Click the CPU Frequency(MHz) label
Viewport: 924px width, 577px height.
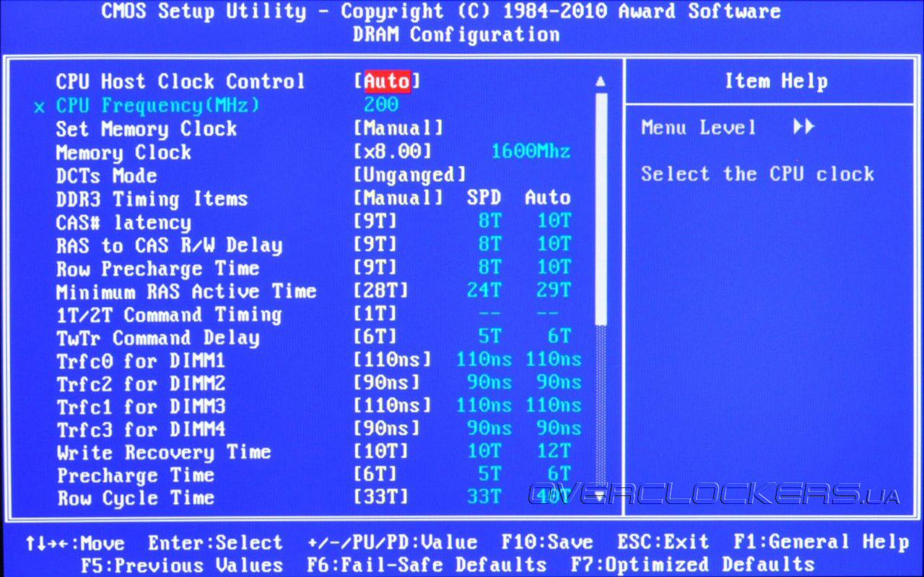tap(158, 105)
